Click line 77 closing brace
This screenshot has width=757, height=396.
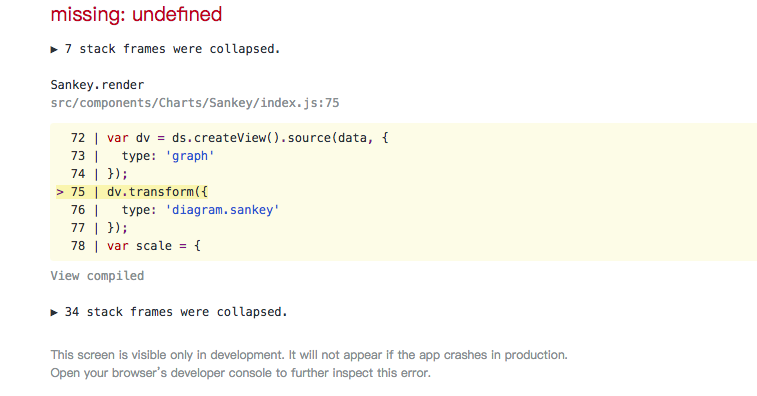99,228
